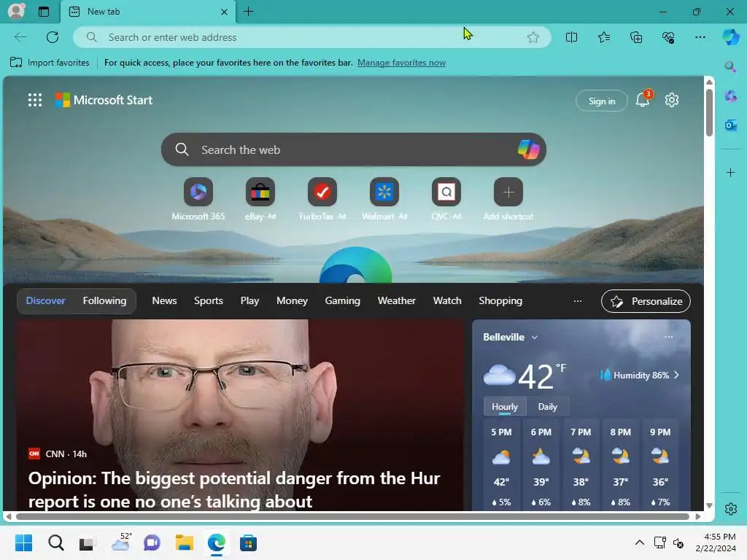The width and height of the screenshot is (747, 560).
Task: Open the profile avatar menu
Action: tap(16, 11)
